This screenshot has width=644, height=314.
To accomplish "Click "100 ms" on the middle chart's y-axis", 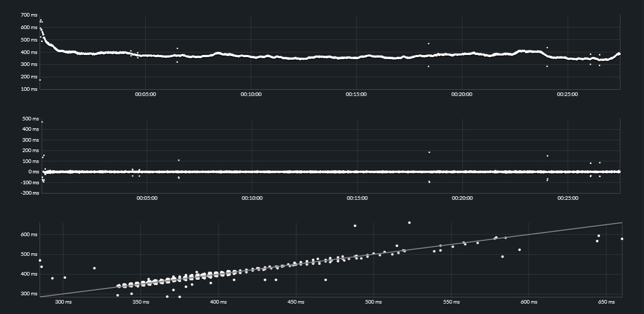I will pos(31,161).
